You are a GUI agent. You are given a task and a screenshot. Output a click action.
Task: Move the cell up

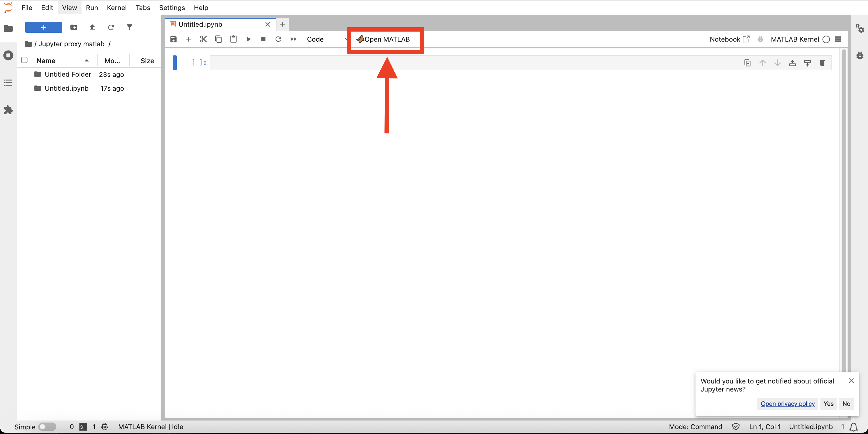pyautogui.click(x=763, y=63)
